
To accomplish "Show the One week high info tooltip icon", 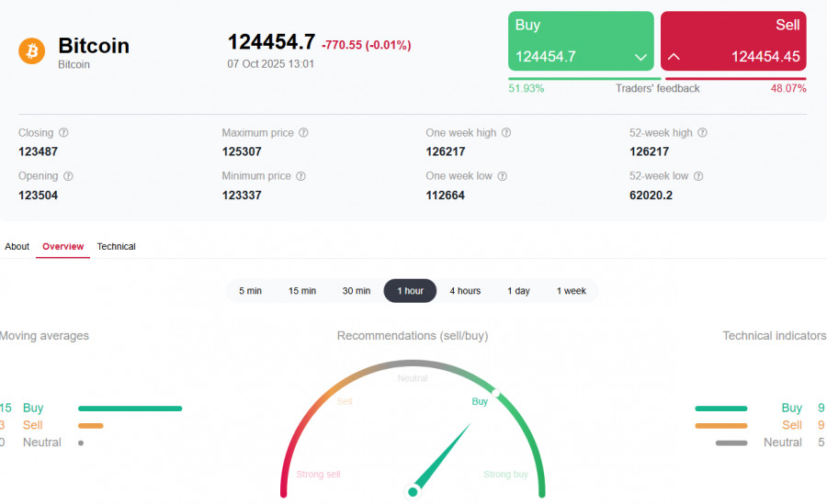I will point(505,133).
